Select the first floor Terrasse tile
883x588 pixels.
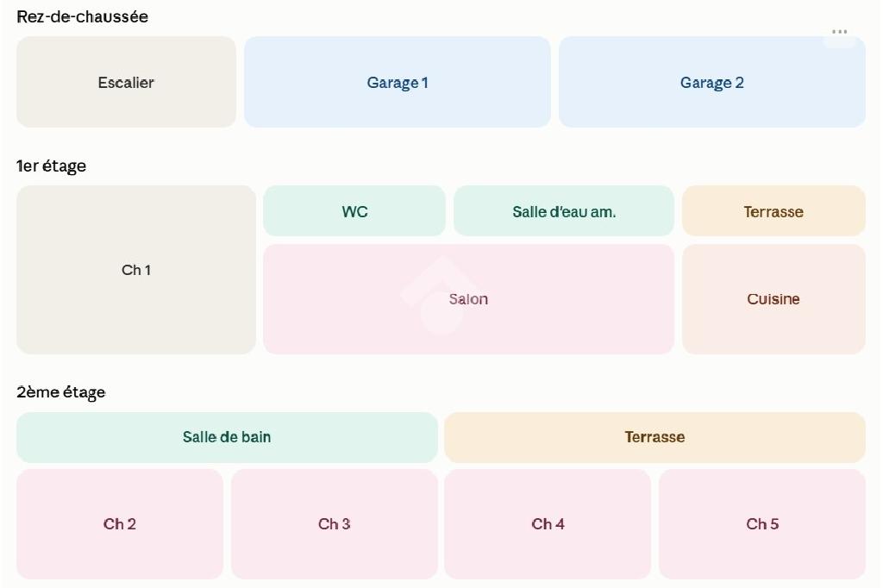(x=773, y=211)
